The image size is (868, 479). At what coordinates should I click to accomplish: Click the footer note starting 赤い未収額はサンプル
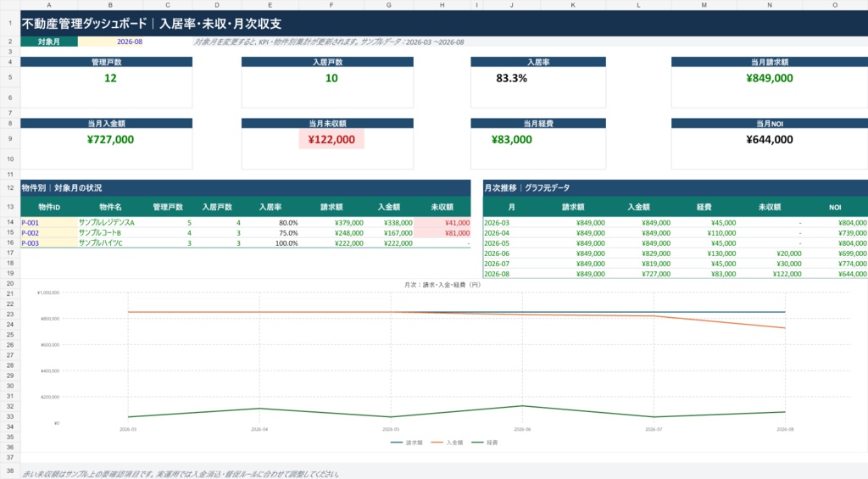point(181,474)
